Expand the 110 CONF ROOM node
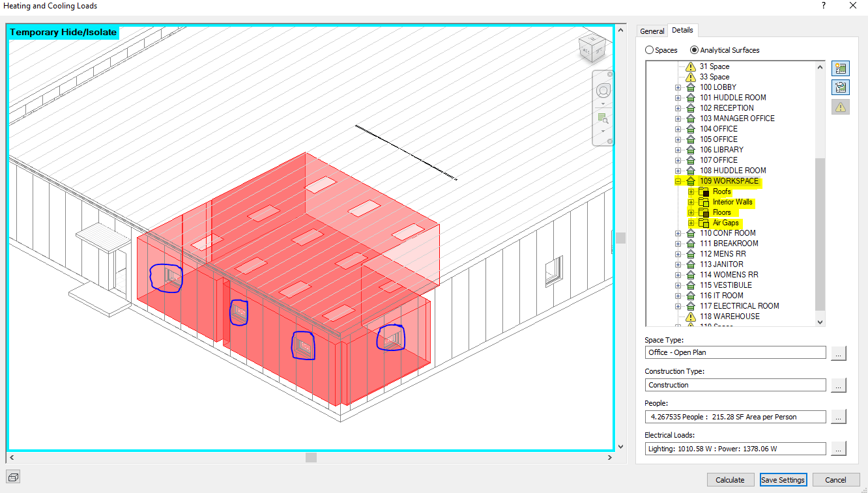868x493 pixels. (x=678, y=233)
